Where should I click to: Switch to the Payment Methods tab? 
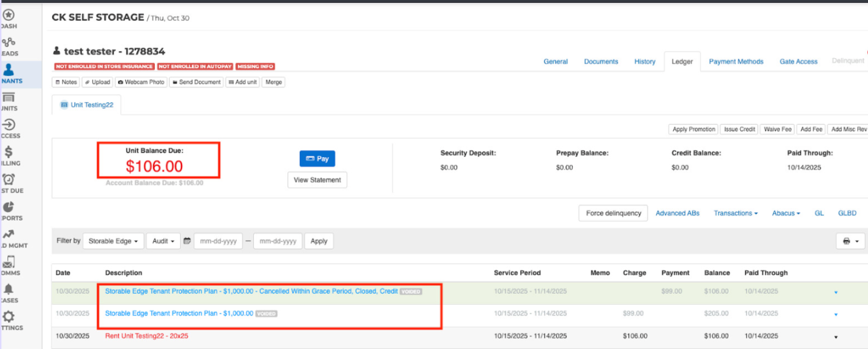(736, 62)
